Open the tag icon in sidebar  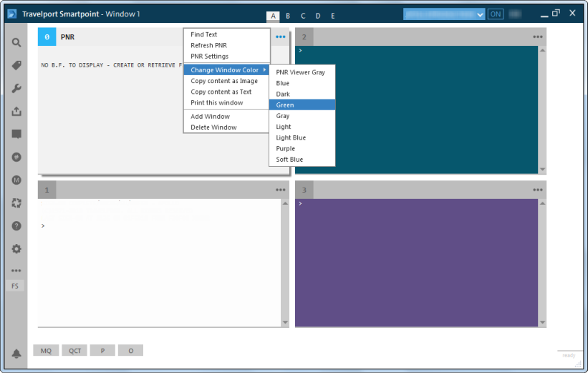(16, 66)
